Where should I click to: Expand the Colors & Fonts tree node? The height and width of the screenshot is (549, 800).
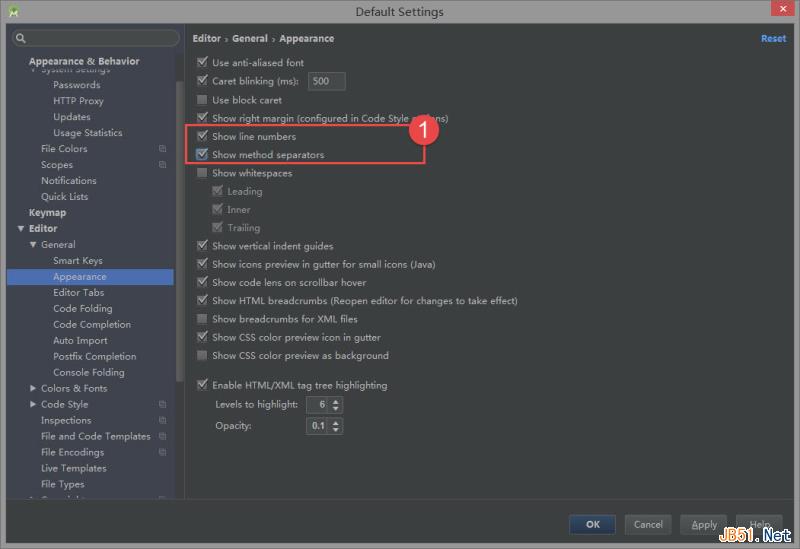tap(33, 389)
